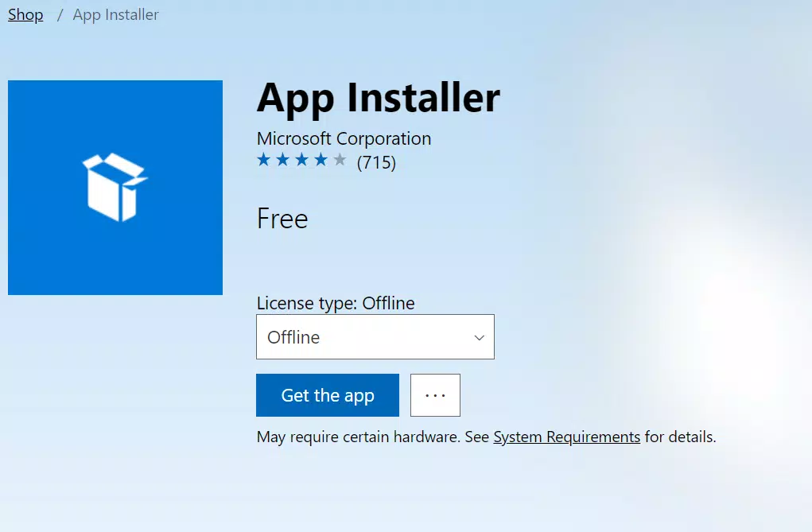
Task: Select Microsoft Corporation publisher name
Action: pos(344,139)
